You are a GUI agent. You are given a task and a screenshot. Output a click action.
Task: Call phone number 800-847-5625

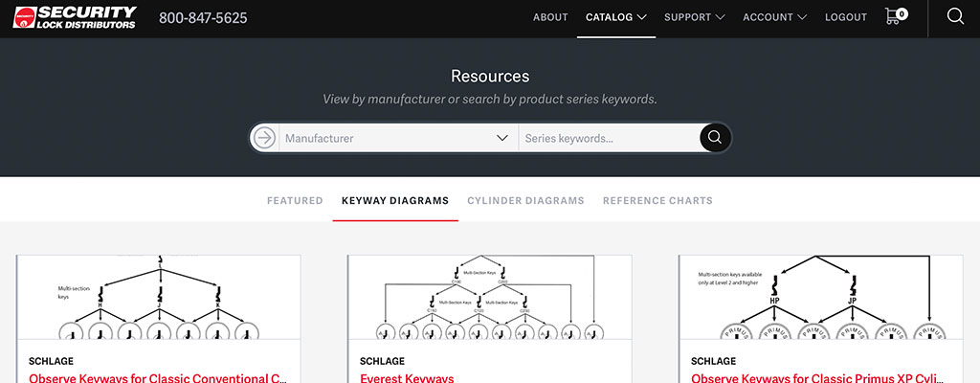[203, 17]
